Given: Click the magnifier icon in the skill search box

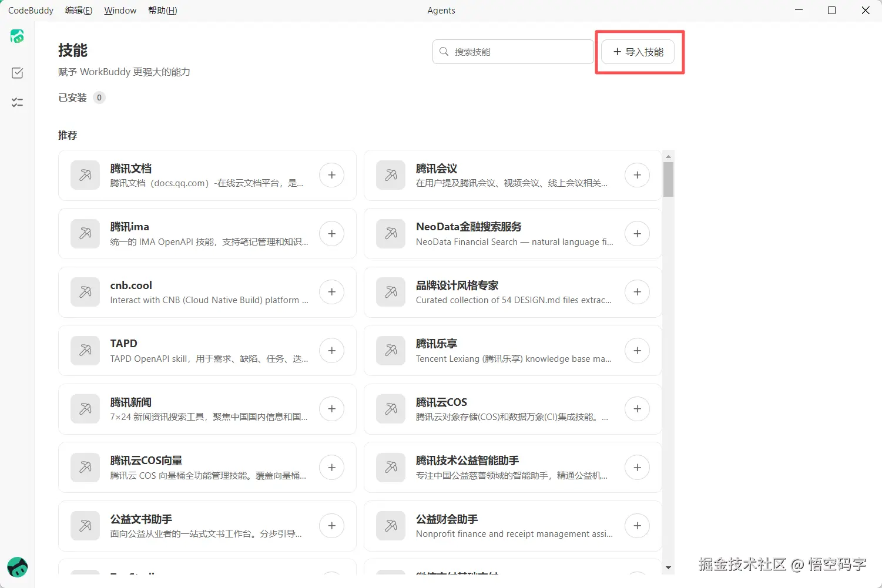Looking at the screenshot, I should point(444,52).
